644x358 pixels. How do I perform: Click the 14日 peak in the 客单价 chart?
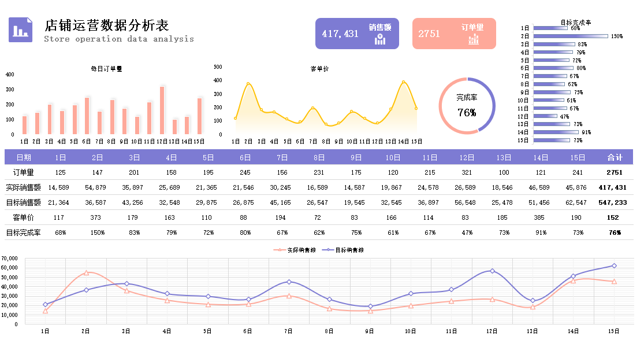pyautogui.click(x=403, y=82)
